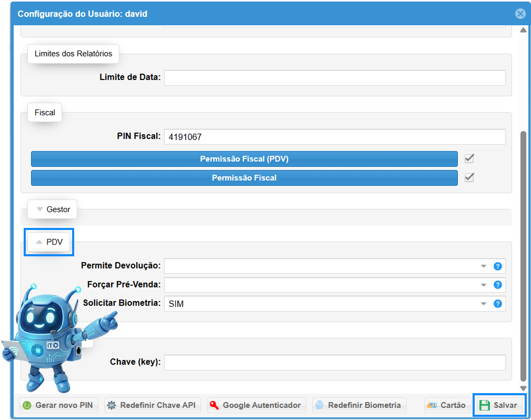Viewport: 531px width, 420px height.
Task: Toggle Permissão Fiscal (PDV) checkbox
Action: point(469,158)
